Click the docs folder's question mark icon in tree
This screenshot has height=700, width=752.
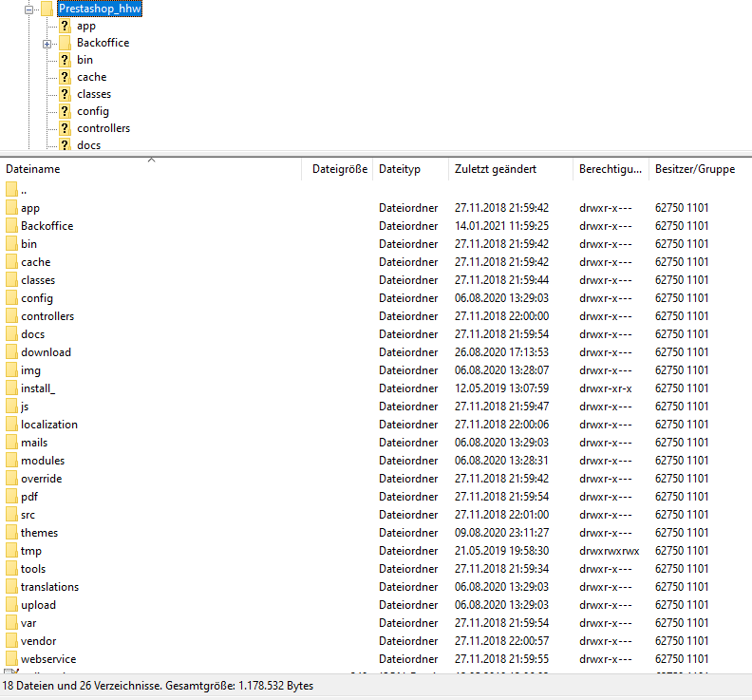point(65,144)
